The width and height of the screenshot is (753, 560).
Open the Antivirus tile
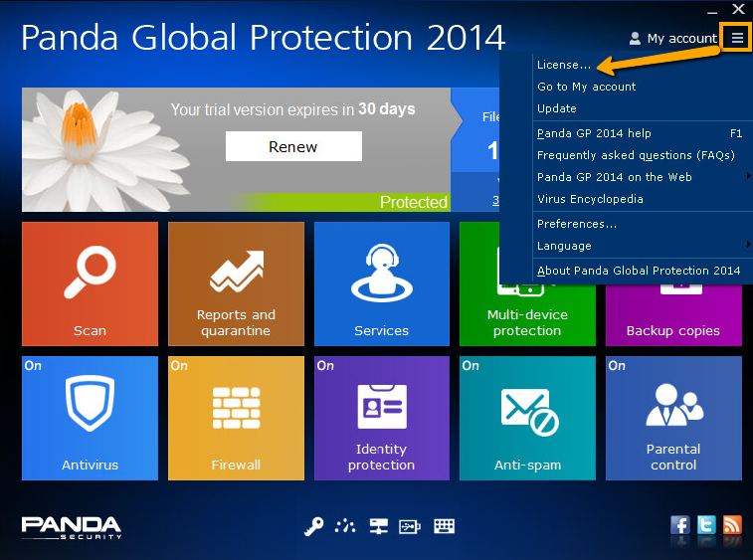90,418
